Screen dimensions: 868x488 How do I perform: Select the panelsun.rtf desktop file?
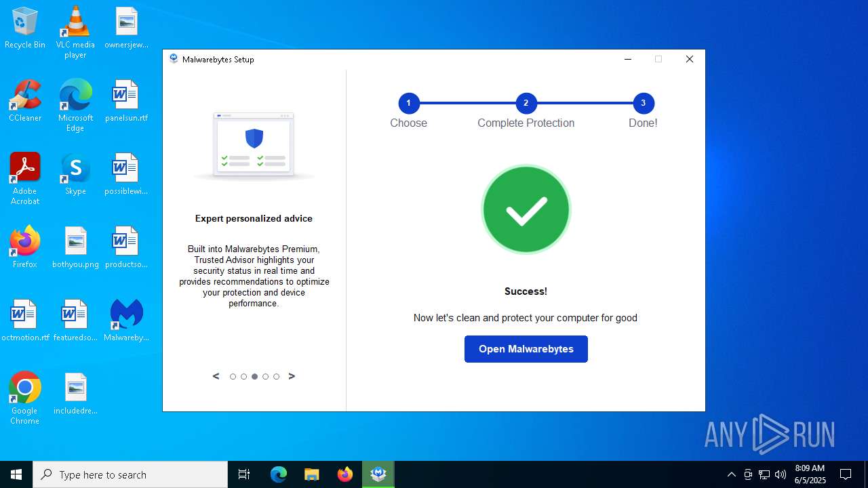coord(126,101)
